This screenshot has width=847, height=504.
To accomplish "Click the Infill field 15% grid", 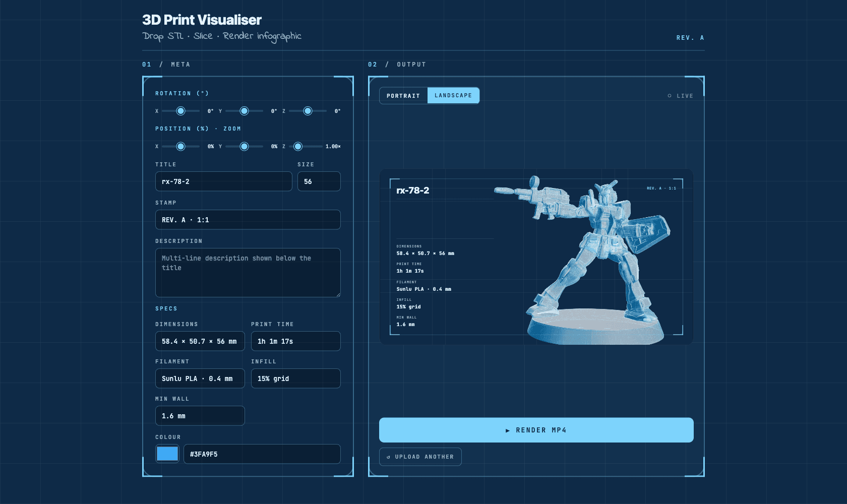I will coord(296,379).
